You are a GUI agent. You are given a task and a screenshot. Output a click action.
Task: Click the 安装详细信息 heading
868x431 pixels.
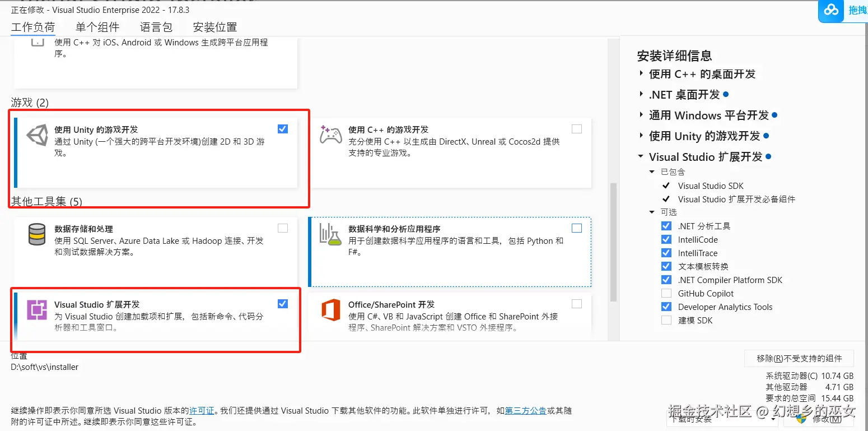point(674,55)
